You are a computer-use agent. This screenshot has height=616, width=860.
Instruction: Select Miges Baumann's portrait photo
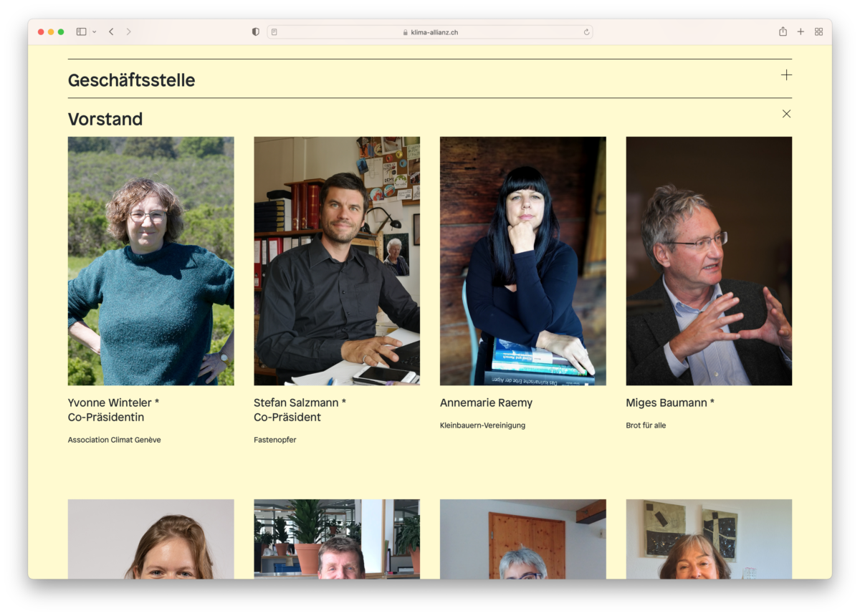709,261
